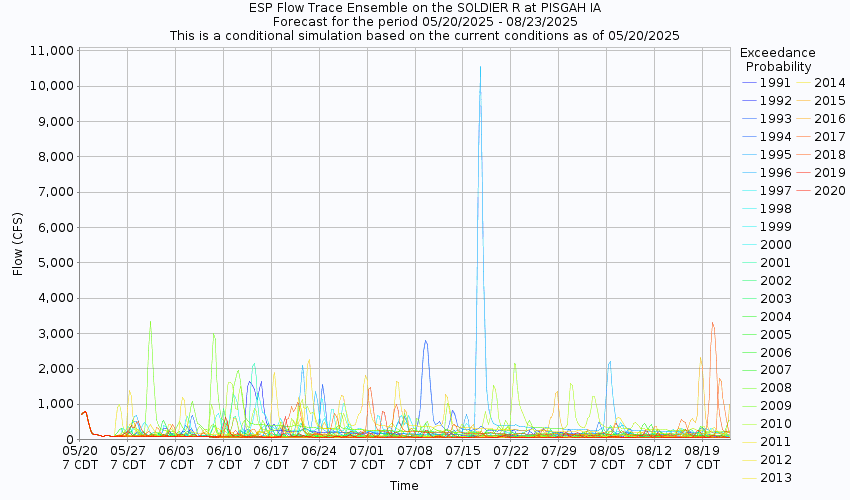Select the 2014 legend entry
This screenshot has width=850, height=500.
821,83
